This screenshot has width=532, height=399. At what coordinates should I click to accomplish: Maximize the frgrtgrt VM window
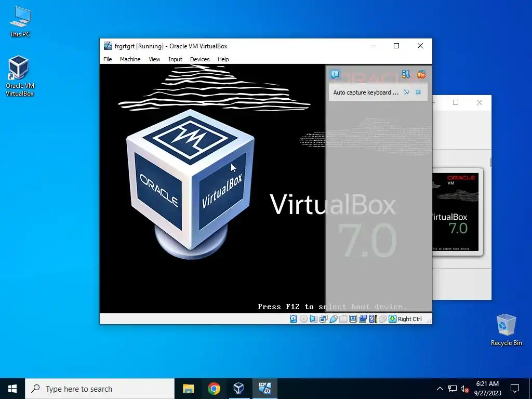(x=396, y=46)
